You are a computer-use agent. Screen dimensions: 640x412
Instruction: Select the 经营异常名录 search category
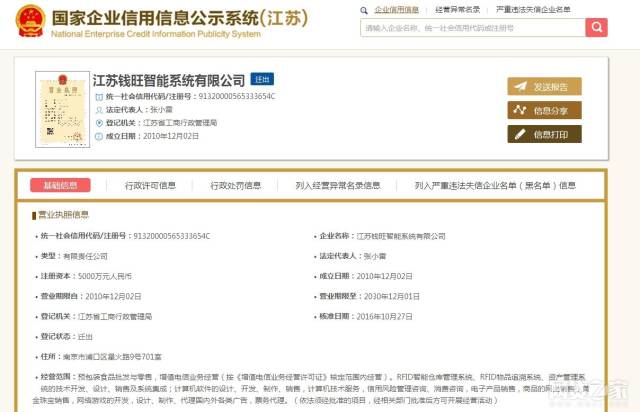[x=457, y=10]
